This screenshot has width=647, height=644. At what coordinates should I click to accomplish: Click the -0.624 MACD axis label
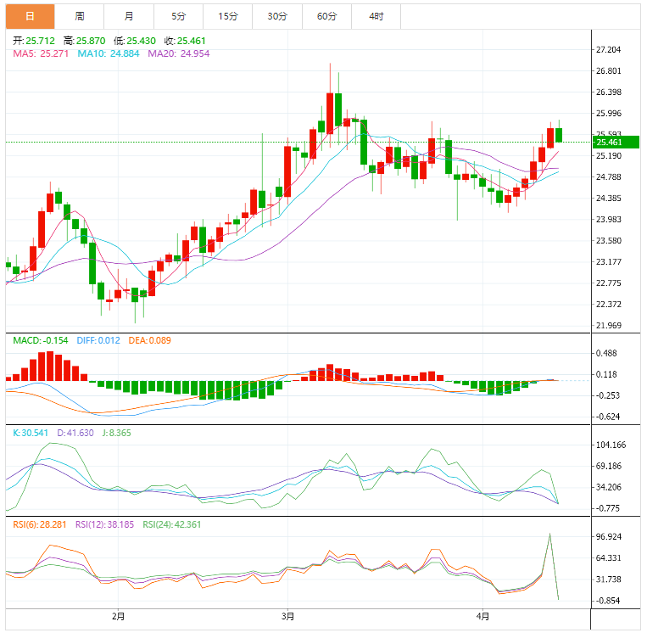pos(606,417)
